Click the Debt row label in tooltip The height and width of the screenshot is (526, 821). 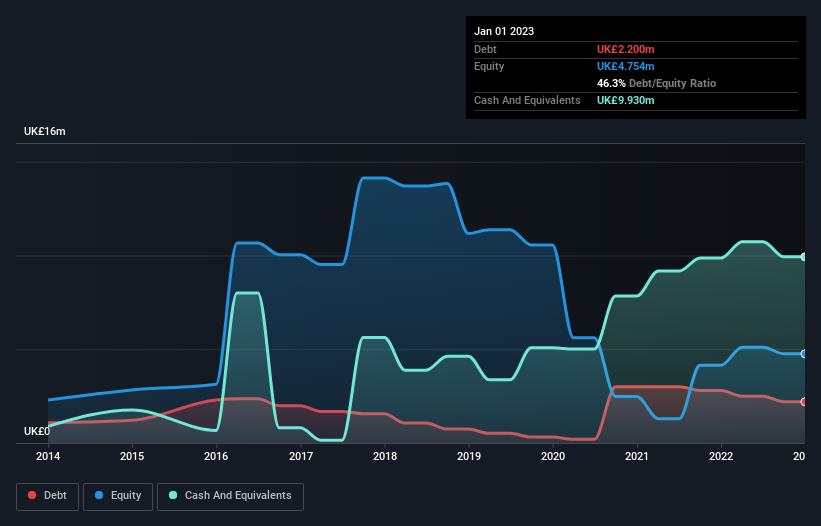click(485, 49)
